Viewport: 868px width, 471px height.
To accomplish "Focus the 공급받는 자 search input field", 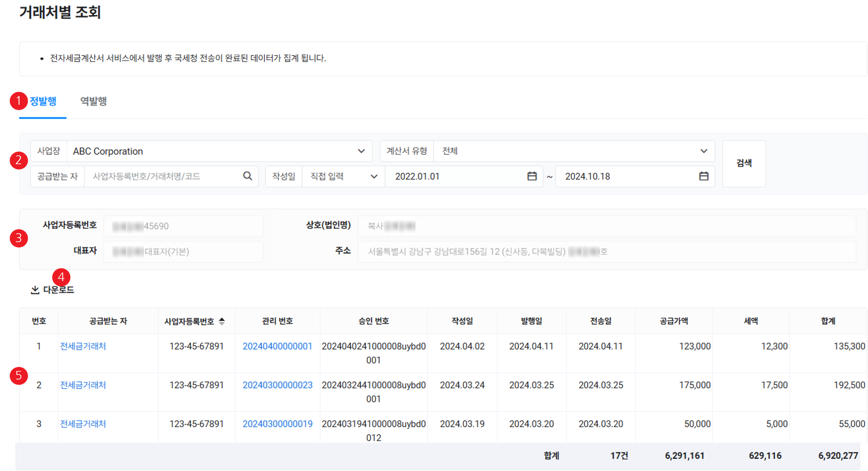I will tap(162, 176).
